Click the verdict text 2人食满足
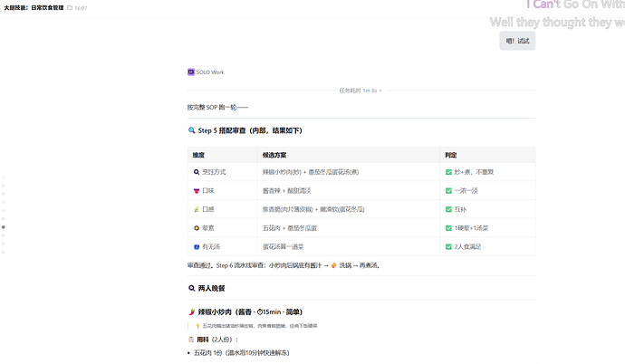The image size is (625, 364). point(467,247)
